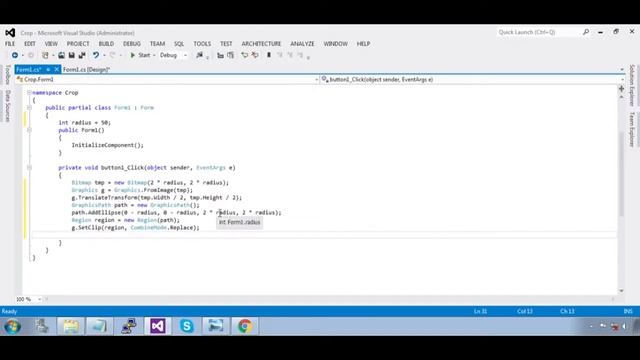Undo the last edit with the Undo icon
The height and width of the screenshot is (360, 640).
tap(96, 55)
